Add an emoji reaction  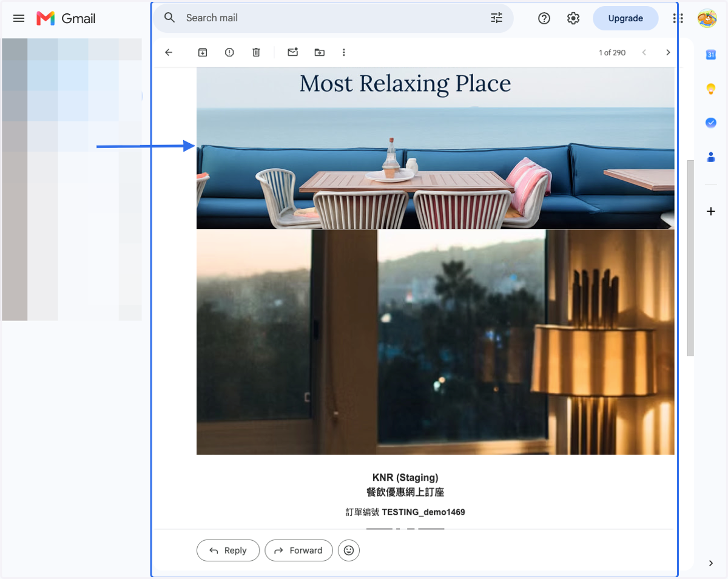tap(349, 550)
